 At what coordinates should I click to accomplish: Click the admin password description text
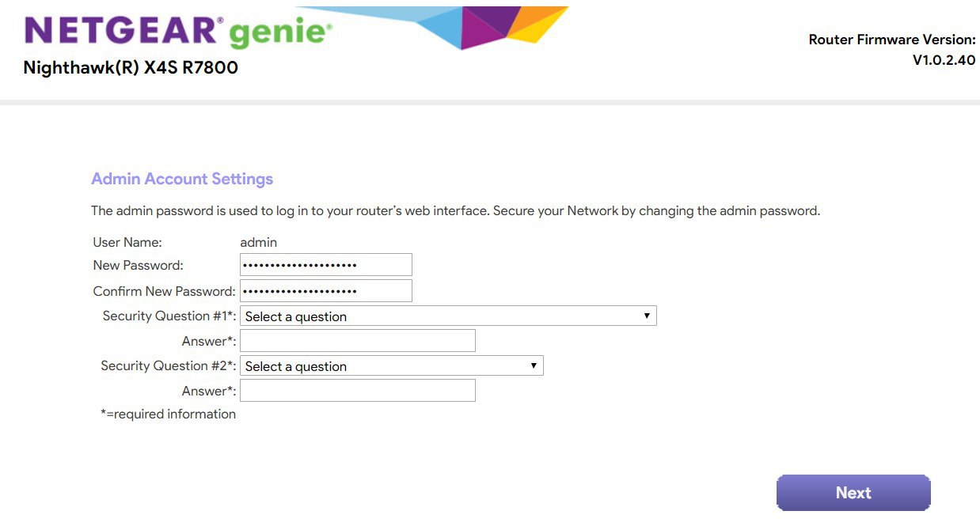455,211
